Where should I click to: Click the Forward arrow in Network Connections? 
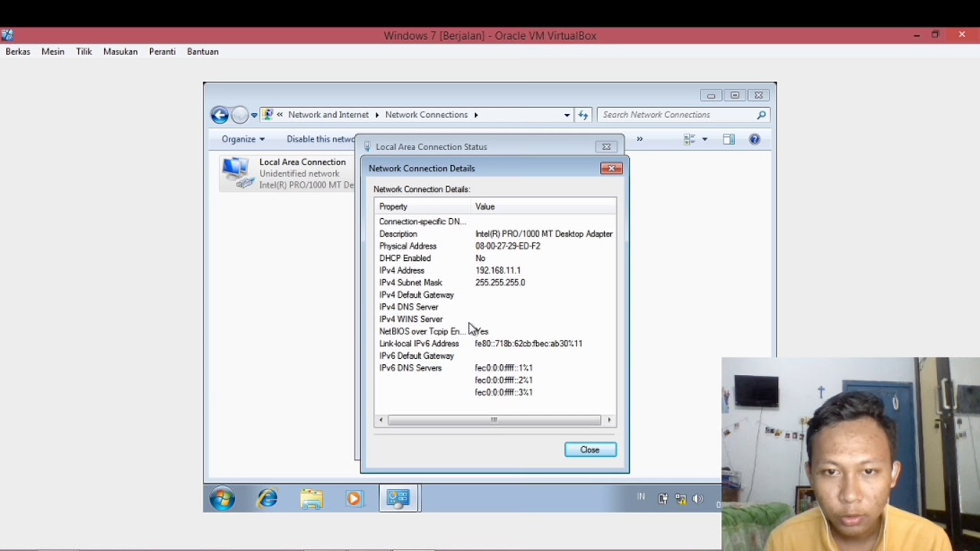(240, 115)
